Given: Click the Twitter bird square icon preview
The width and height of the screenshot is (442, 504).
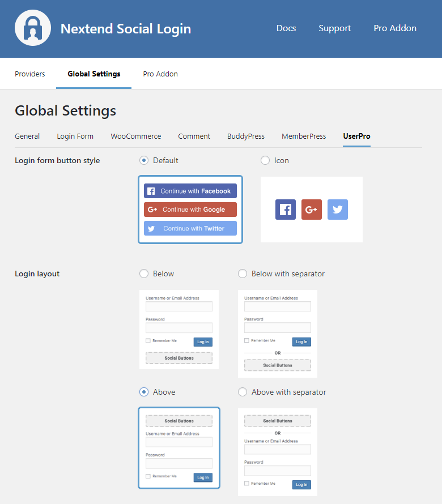Looking at the screenshot, I should 338,210.
